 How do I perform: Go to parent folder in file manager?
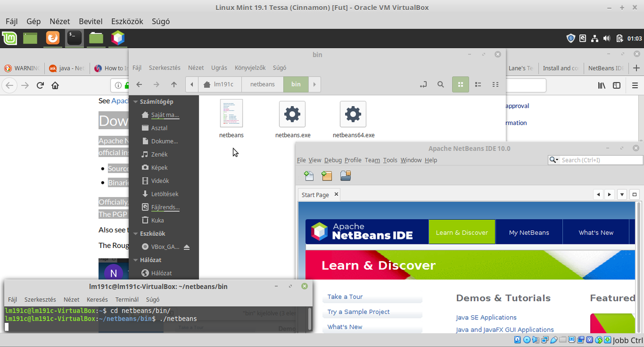[174, 84]
